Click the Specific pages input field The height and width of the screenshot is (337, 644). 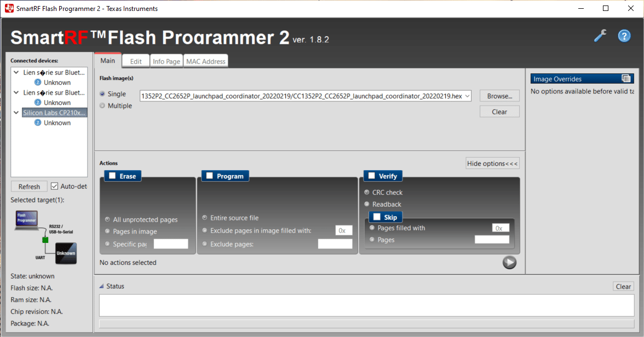(171, 244)
